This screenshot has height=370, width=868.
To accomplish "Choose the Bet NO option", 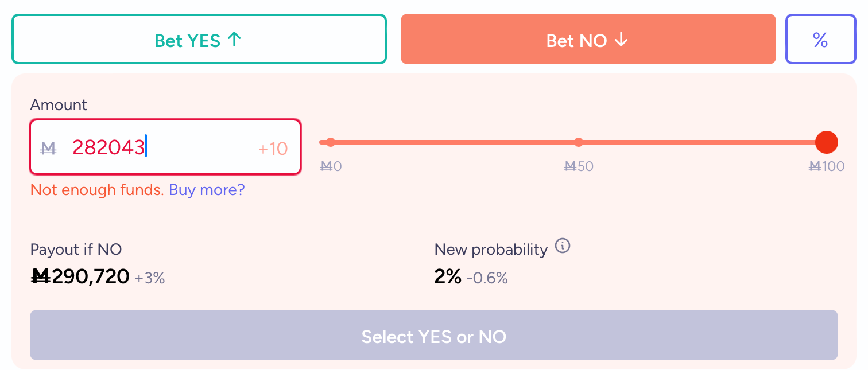I will pyautogui.click(x=588, y=39).
